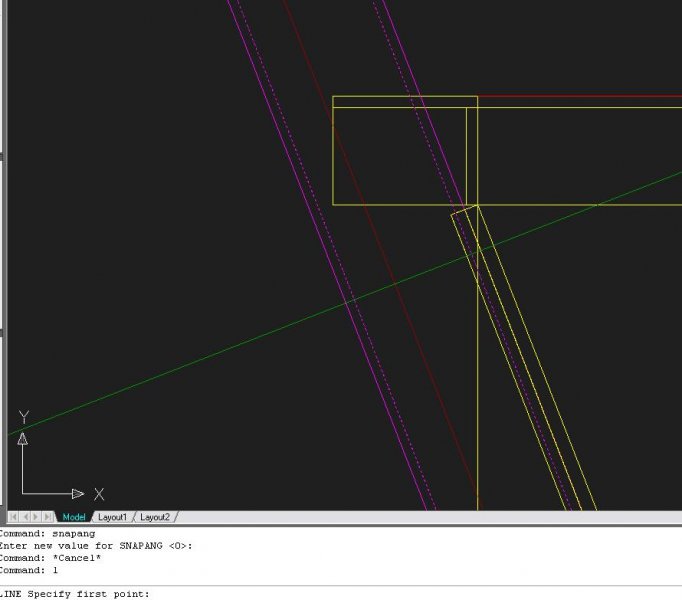Image resolution: width=682 pixels, height=600 pixels.
Task: Click the UCS icon X axis label
Action: tap(99, 494)
